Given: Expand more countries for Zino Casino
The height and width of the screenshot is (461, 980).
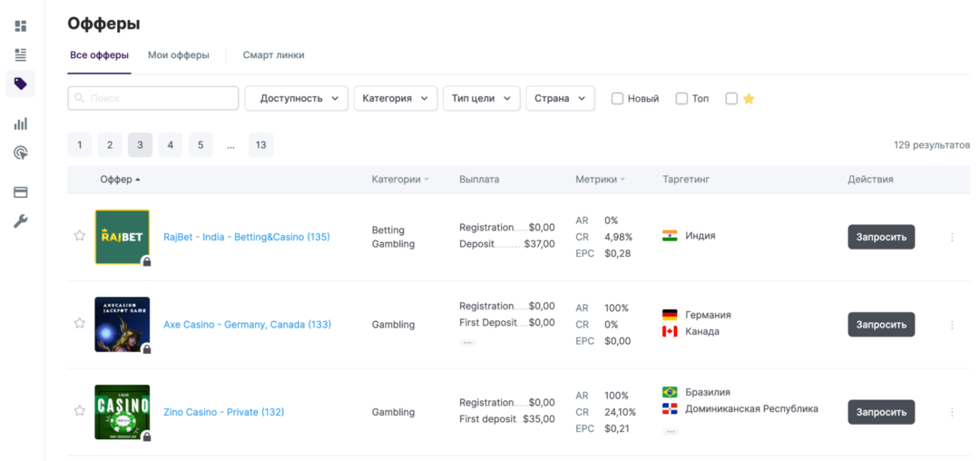Looking at the screenshot, I should [670, 431].
